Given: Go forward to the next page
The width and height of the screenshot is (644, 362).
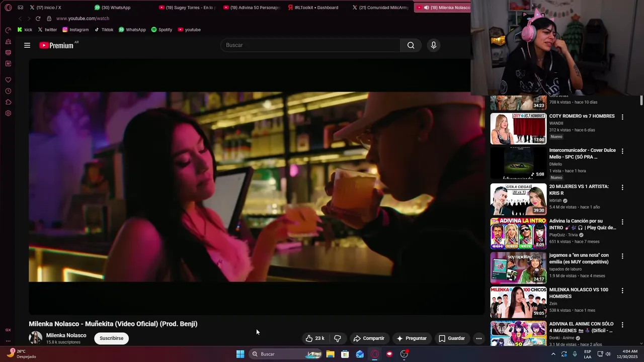Looking at the screenshot, I should [x=29, y=19].
